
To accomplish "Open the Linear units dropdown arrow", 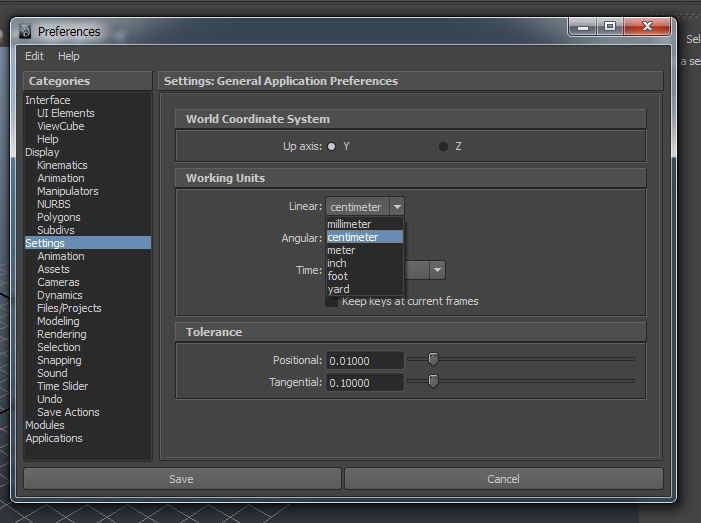I will tap(397, 207).
